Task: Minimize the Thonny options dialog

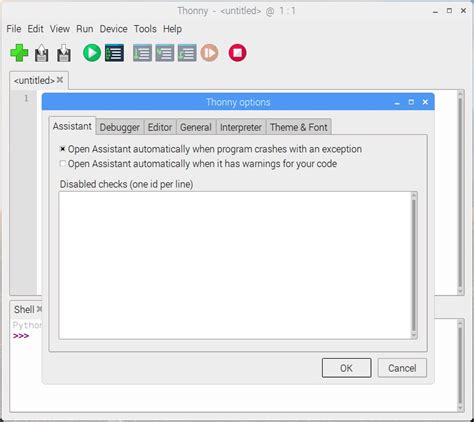Action: 397,103
